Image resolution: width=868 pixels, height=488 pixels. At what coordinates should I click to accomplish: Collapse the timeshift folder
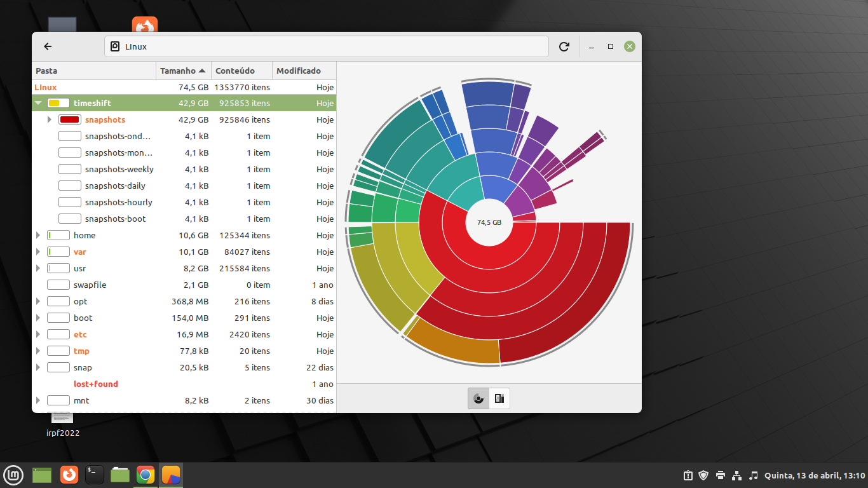(x=38, y=103)
